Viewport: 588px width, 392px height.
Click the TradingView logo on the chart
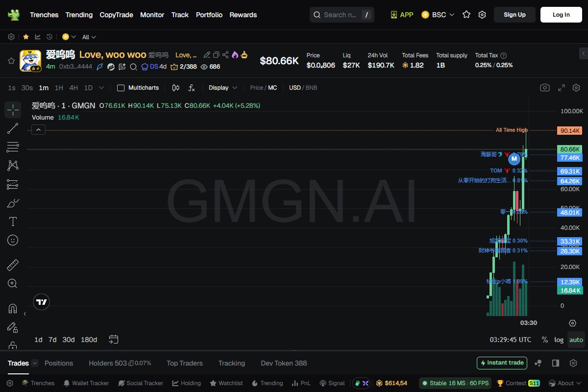[x=42, y=302]
